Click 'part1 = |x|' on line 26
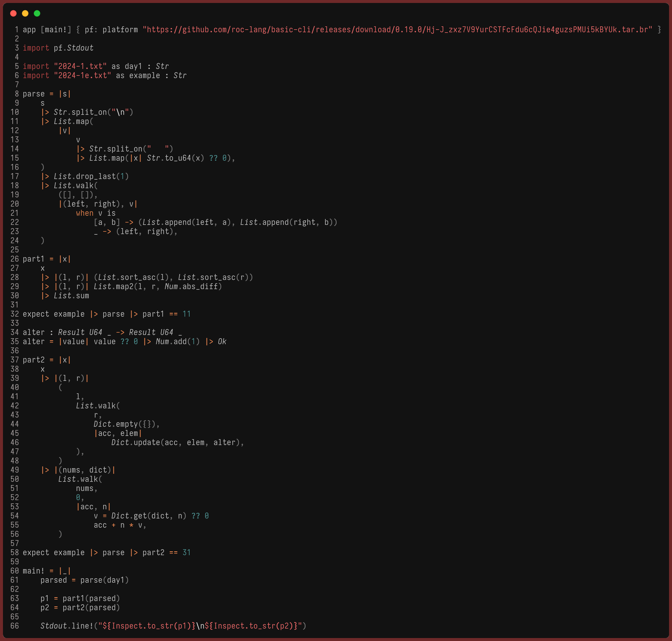Viewport: 672px width, 641px height. pos(47,259)
